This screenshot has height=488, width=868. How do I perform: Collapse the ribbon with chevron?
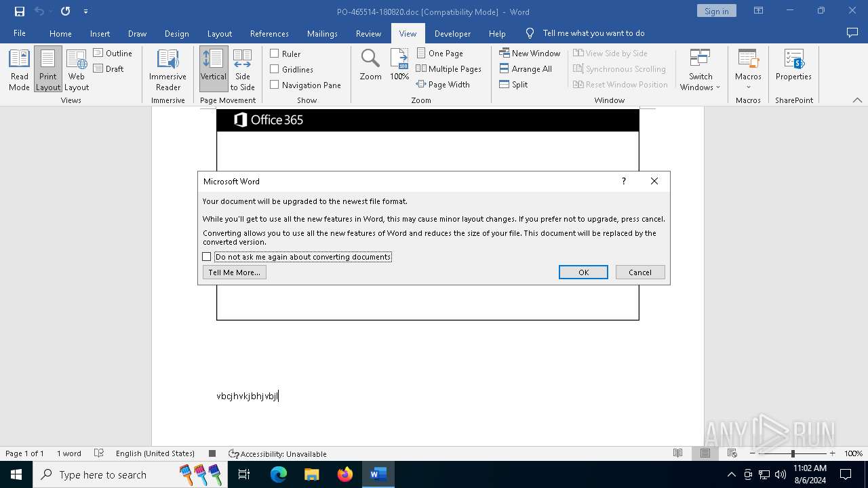click(x=857, y=100)
